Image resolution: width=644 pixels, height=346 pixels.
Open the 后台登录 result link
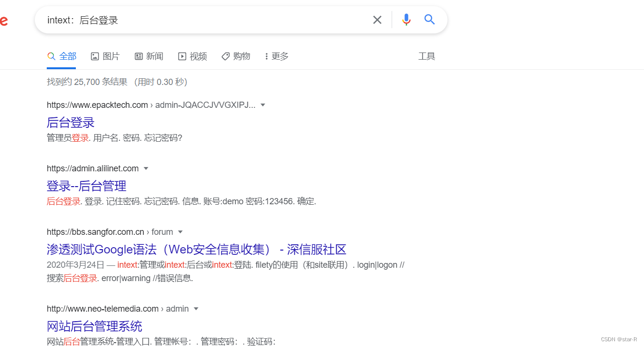tap(71, 122)
